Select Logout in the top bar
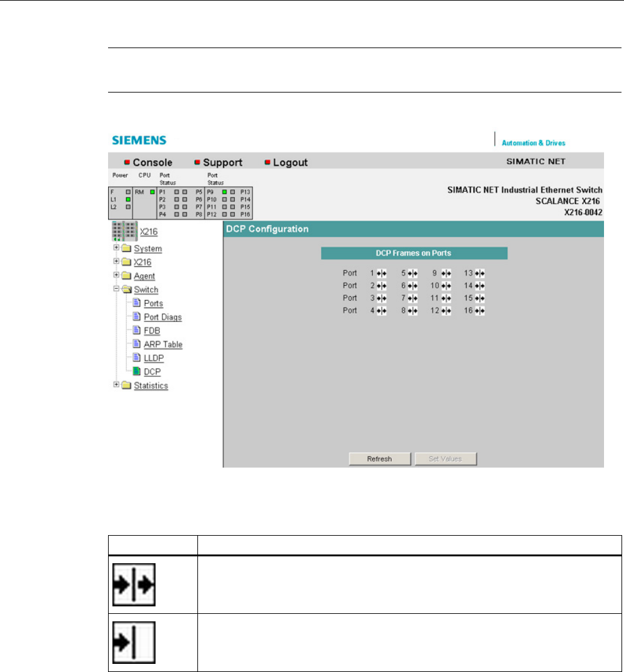Screen dimensions: 624x672 point(290,163)
